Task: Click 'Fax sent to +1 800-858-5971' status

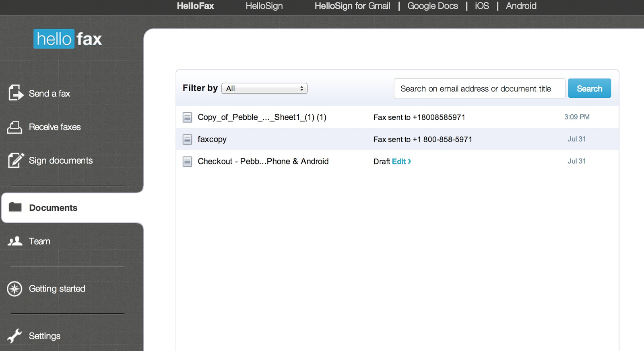Action: [x=423, y=140]
